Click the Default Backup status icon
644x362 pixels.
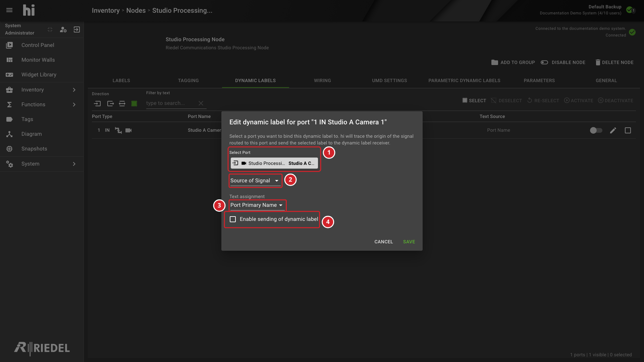coord(630,10)
